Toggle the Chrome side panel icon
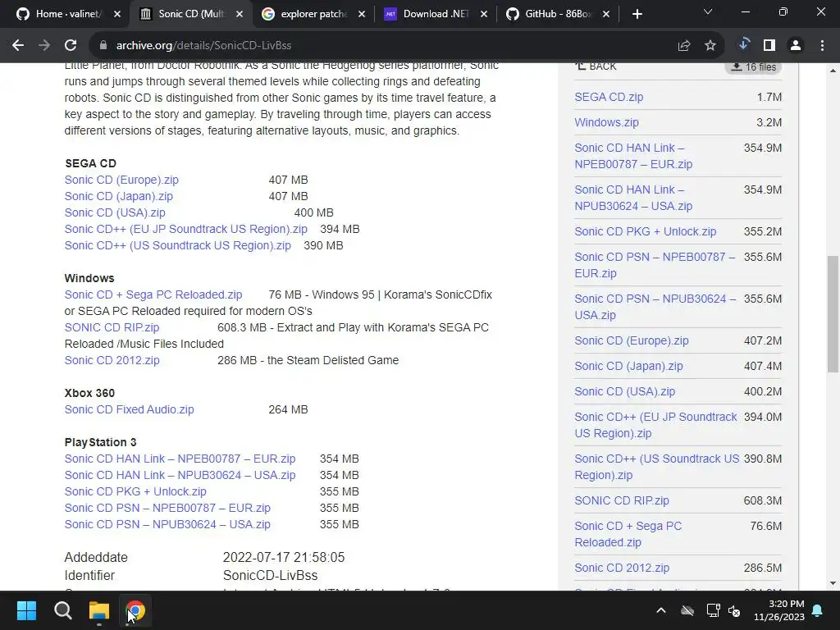This screenshot has height=630, width=840. tap(769, 46)
